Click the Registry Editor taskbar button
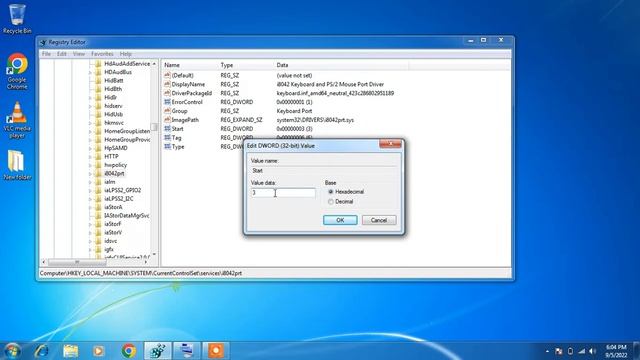This screenshot has height=360, width=640. point(158,351)
